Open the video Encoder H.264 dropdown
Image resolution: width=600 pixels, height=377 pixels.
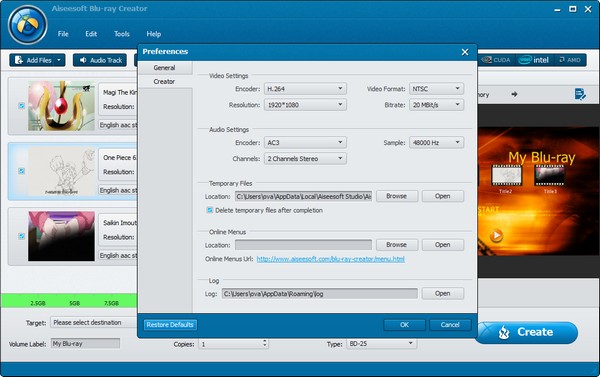pos(305,89)
